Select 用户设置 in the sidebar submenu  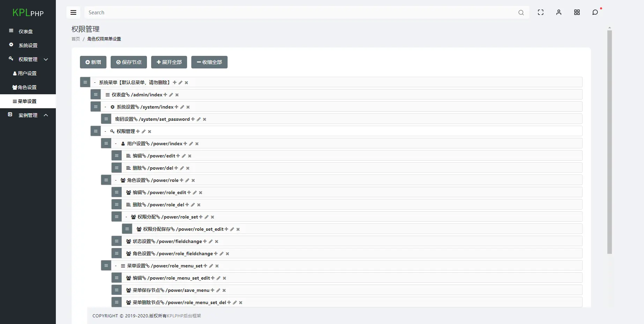coord(28,73)
